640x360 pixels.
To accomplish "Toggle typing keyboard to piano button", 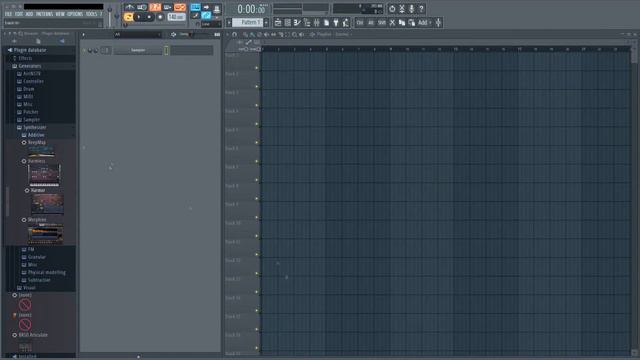I will [196, 7].
